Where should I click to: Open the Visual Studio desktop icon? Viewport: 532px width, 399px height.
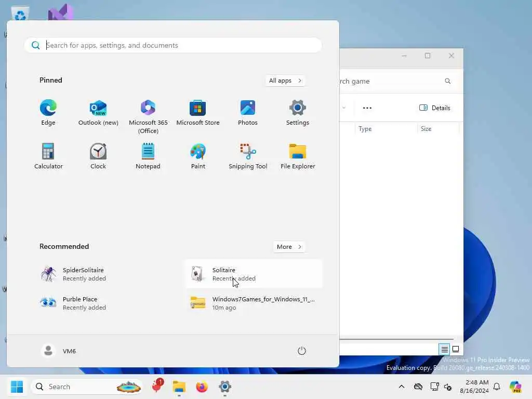click(60, 12)
